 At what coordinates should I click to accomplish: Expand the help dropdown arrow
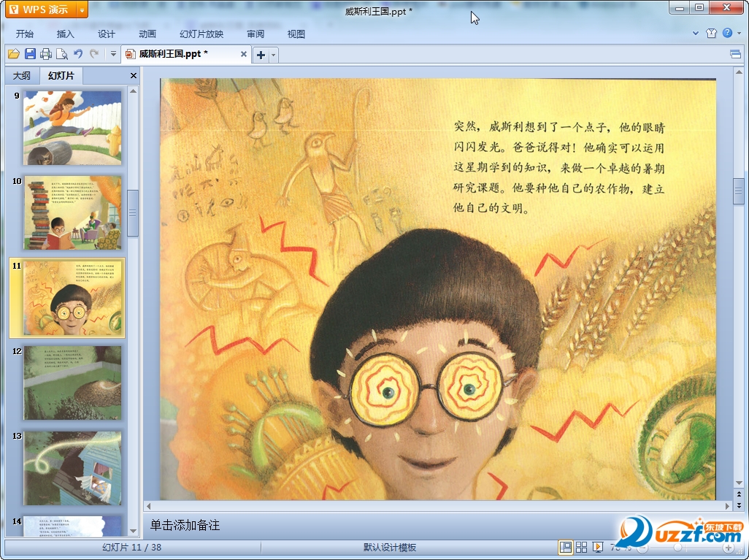[x=740, y=33]
